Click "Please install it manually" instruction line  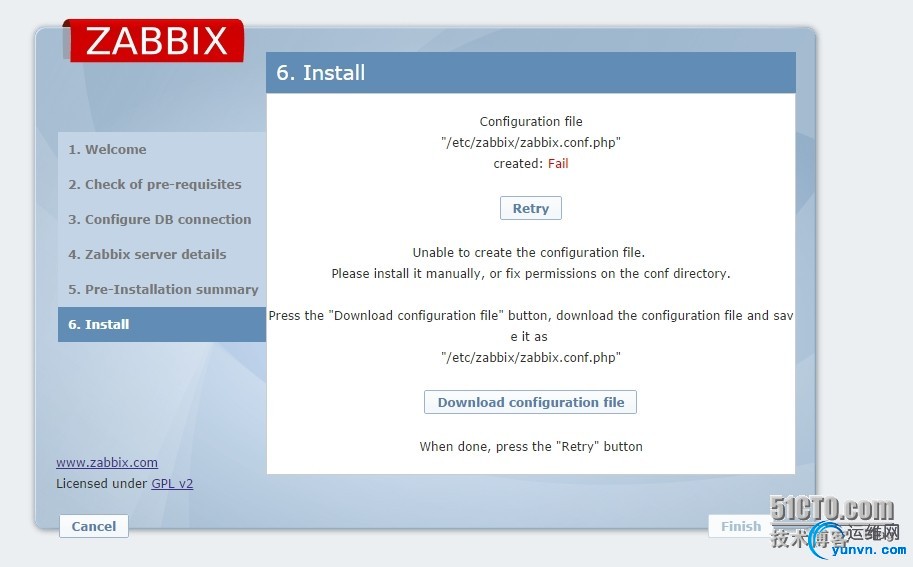(x=530, y=274)
